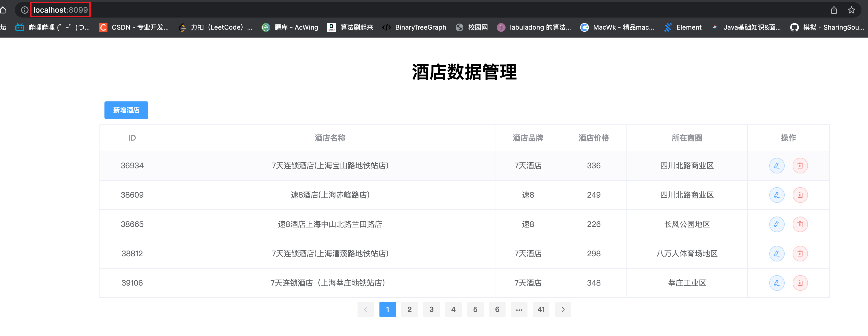Viewport: 868px width, 336px height.
Task: Click the 新增酒店 button
Action: 126,110
